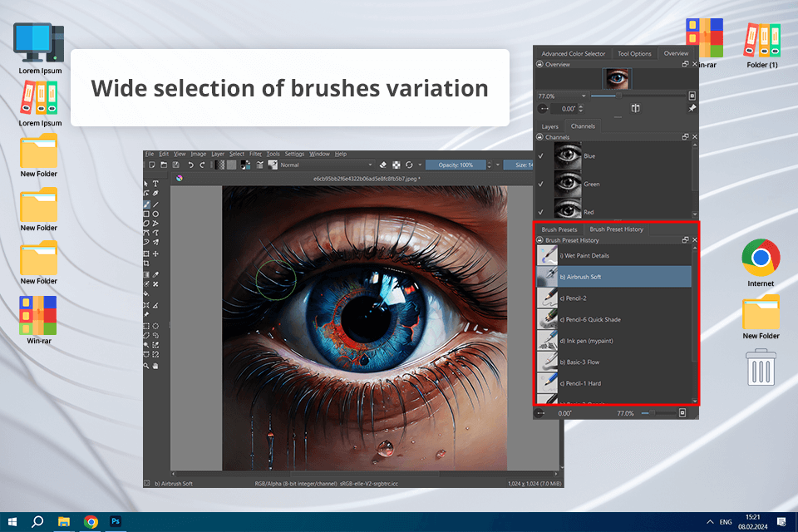Toggle the Red channel checkmark
798x532 pixels.
click(x=541, y=212)
